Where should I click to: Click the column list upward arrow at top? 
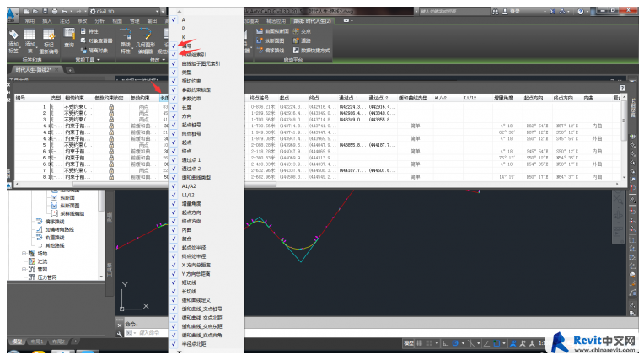(179, 12)
